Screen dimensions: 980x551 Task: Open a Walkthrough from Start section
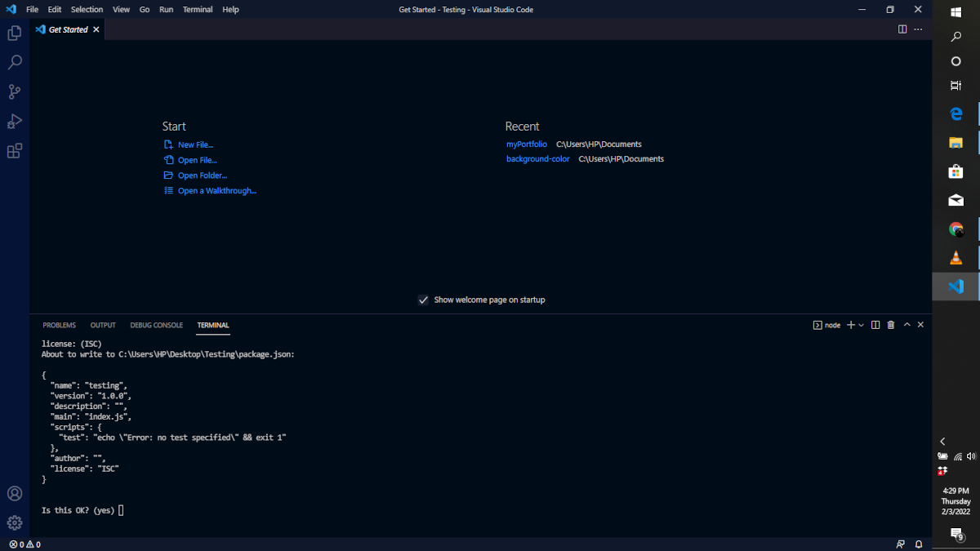coord(215,190)
